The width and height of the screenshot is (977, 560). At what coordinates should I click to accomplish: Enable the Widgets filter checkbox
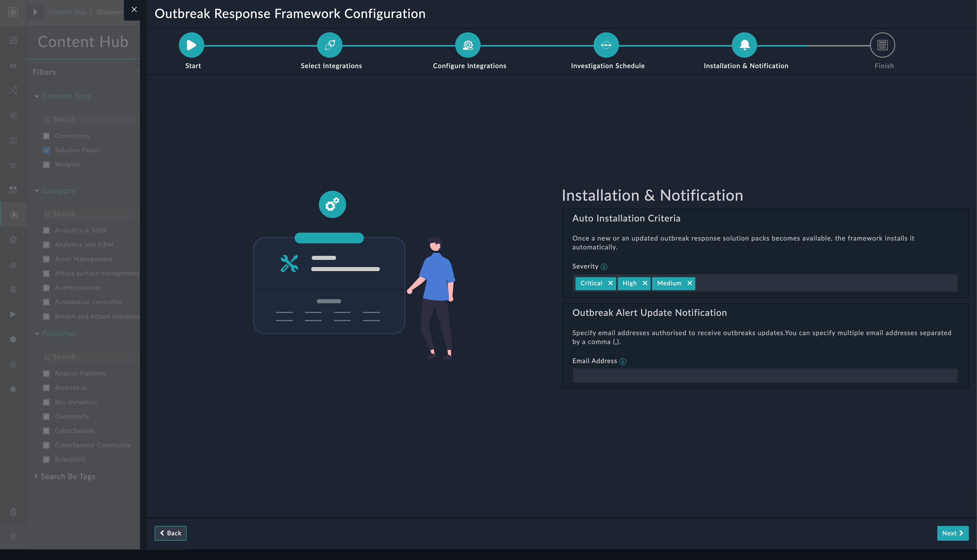(47, 165)
